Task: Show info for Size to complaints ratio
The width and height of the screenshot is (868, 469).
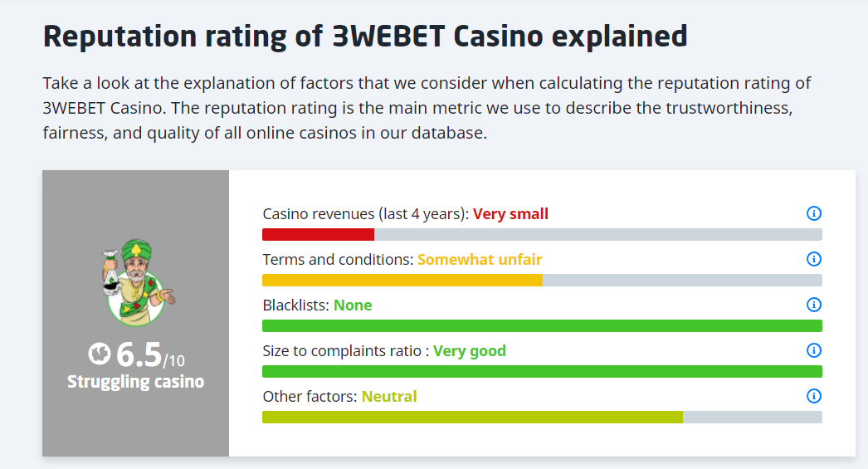Action: pyautogui.click(x=814, y=350)
